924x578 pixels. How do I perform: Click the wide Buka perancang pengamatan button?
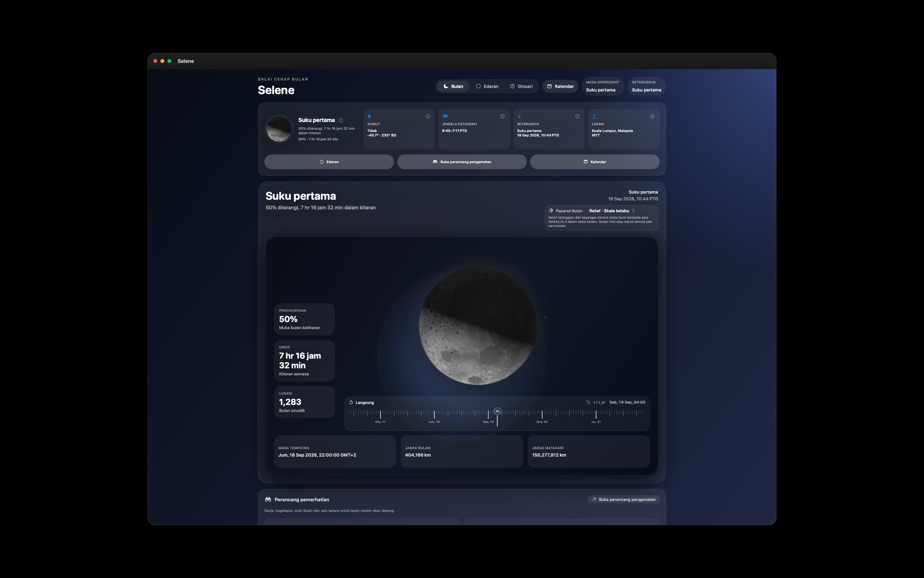pyautogui.click(x=462, y=162)
